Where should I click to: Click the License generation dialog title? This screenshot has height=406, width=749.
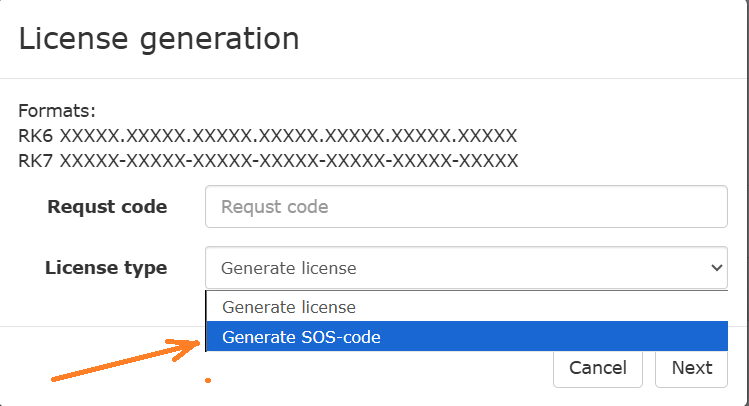tap(159, 38)
